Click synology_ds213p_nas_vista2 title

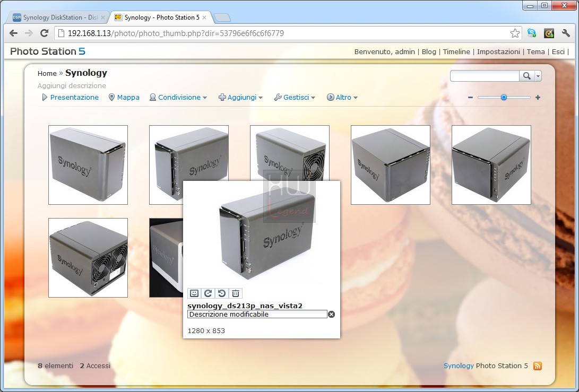245,306
